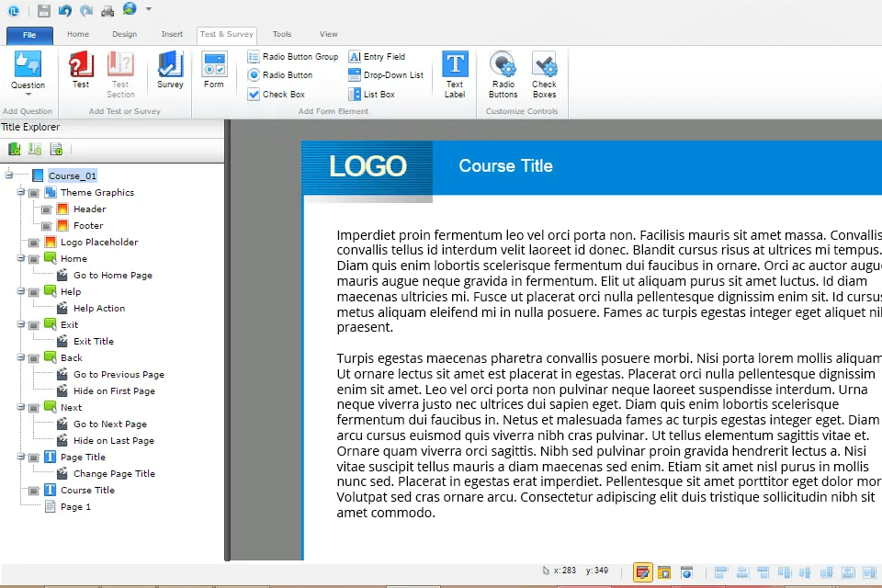Undo the last action
This screenshot has width=882, height=588.
coord(64,10)
